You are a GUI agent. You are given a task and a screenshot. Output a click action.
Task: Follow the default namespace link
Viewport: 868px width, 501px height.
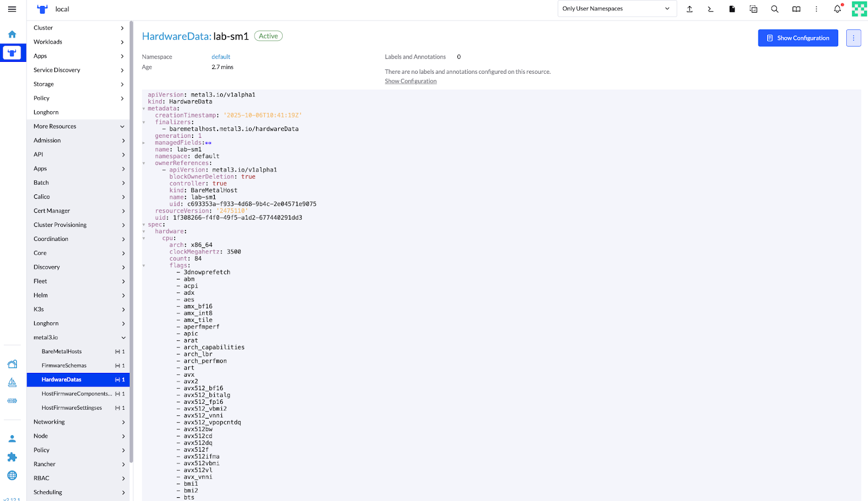click(221, 57)
